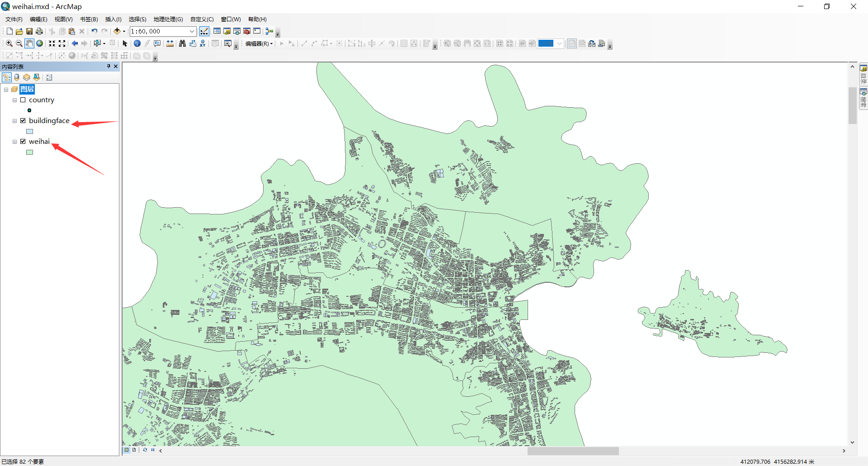Collapse the buildingface layer legend
This screenshot has width=868, height=466.
pyautogui.click(x=14, y=121)
